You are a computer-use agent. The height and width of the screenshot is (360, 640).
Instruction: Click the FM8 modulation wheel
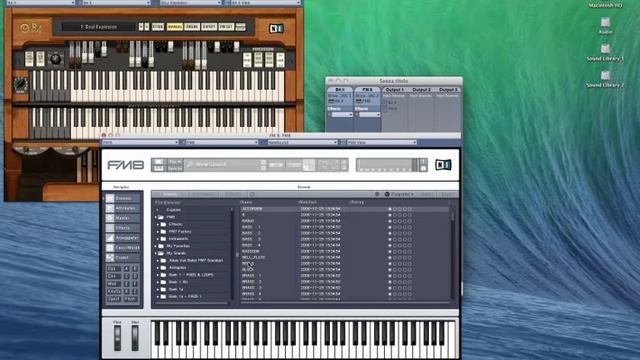(135, 338)
